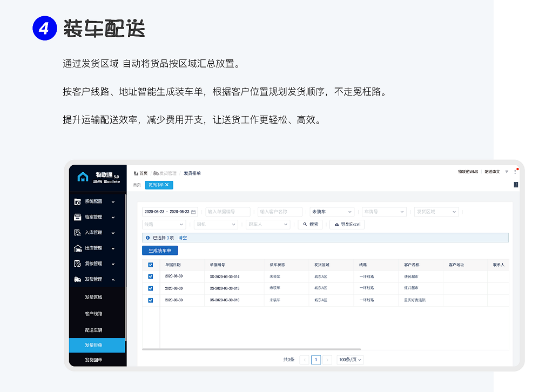Click the 客户名称 column header
This screenshot has height=392, width=559.
pyautogui.click(x=412, y=265)
